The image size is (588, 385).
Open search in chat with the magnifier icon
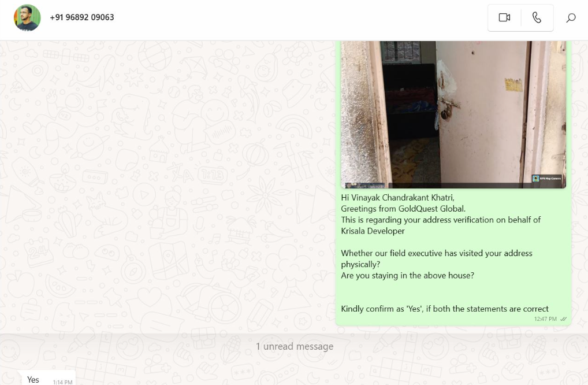[x=571, y=18]
